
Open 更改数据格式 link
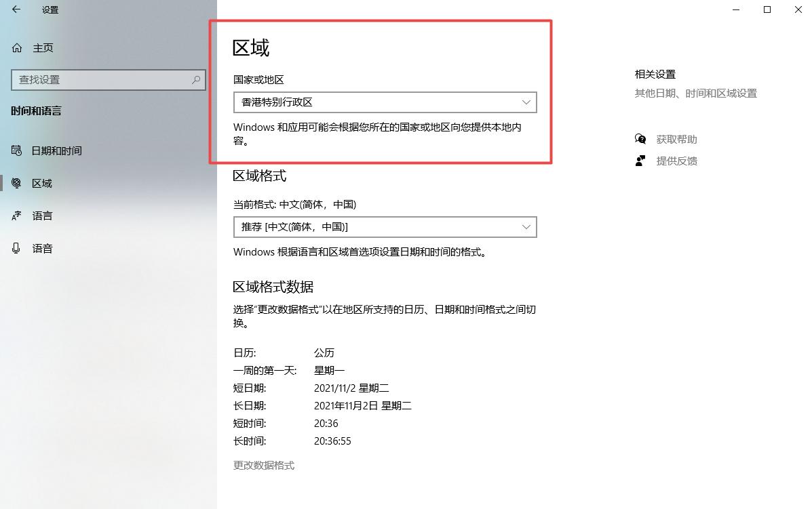[x=264, y=465]
